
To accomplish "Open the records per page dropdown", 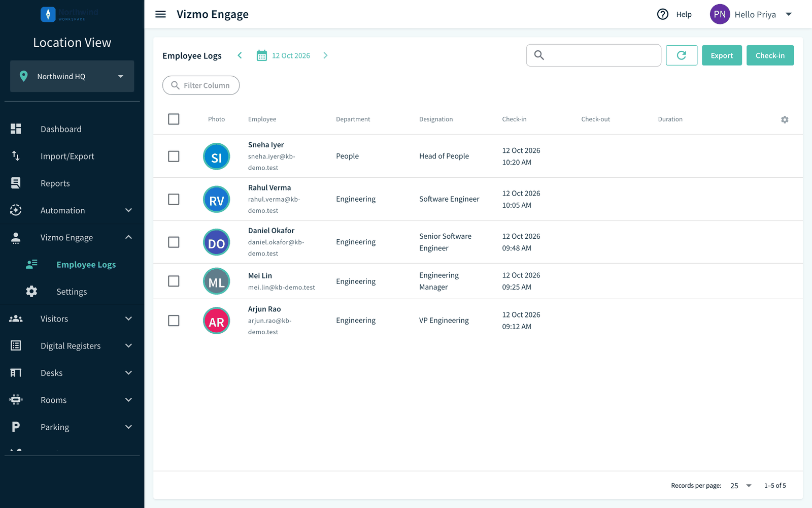I will click(740, 486).
